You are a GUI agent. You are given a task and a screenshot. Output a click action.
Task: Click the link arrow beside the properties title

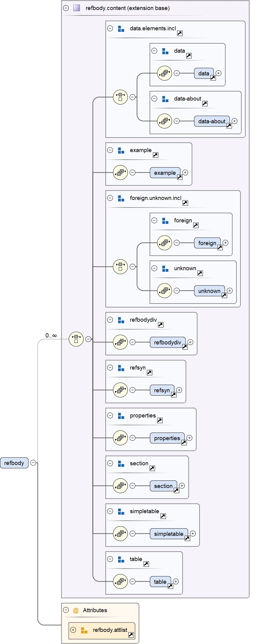point(160,420)
